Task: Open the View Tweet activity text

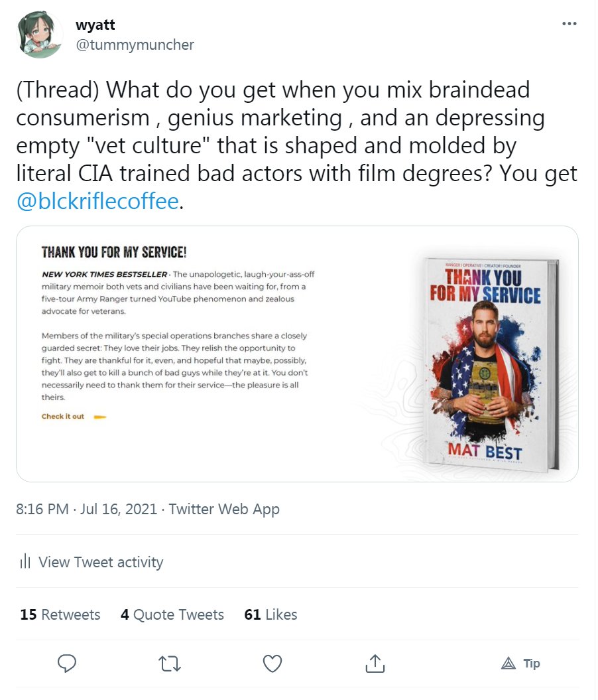Action: (101, 561)
